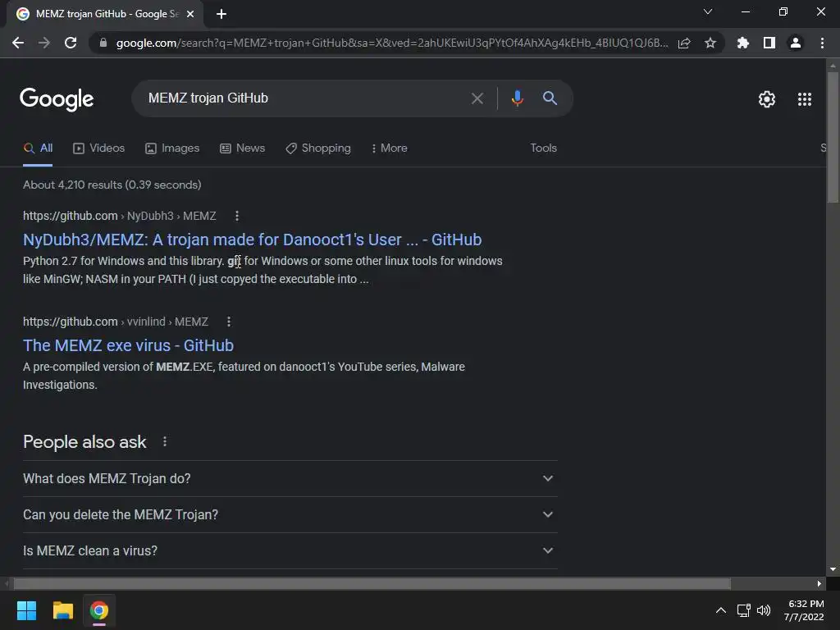840x630 pixels.
Task: Open Chrome extensions puzzle icon
Action: (x=742, y=43)
